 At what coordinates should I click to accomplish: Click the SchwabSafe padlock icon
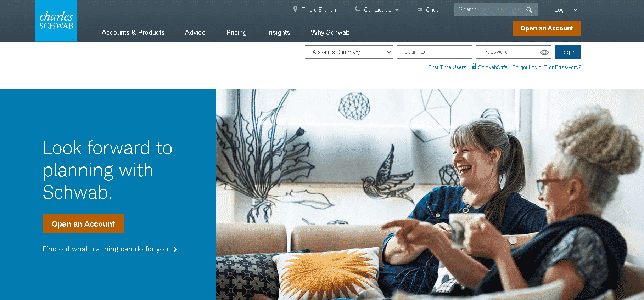pyautogui.click(x=474, y=66)
